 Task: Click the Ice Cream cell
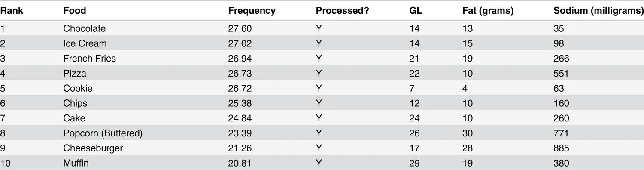coord(85,43)
